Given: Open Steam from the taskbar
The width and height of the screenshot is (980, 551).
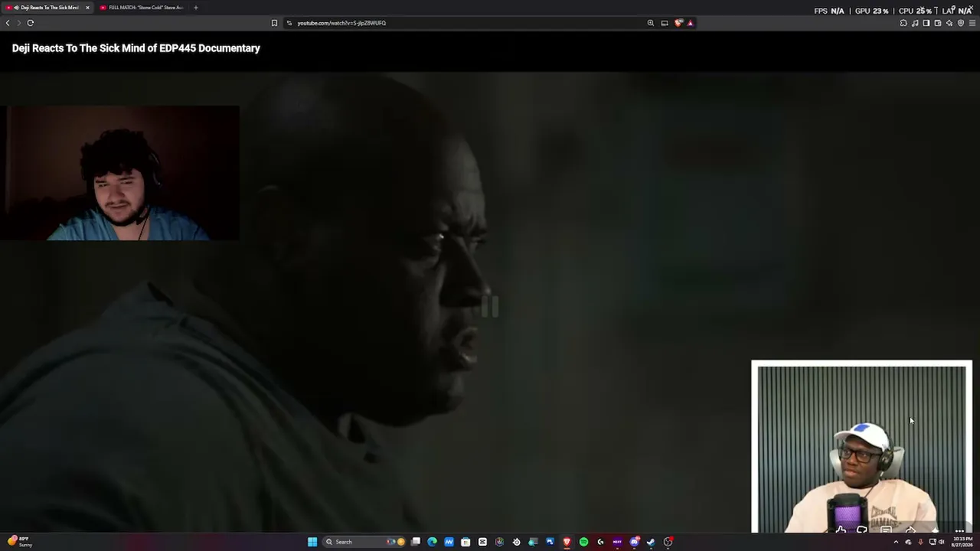Looking at the screenshot, I should coord(651,542).
